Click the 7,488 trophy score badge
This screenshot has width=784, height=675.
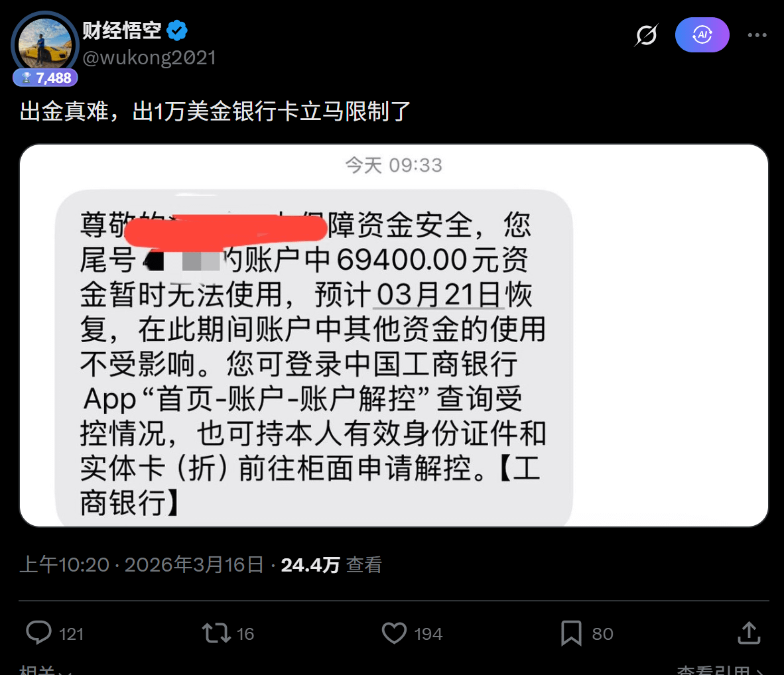click(x=45, y=78)
